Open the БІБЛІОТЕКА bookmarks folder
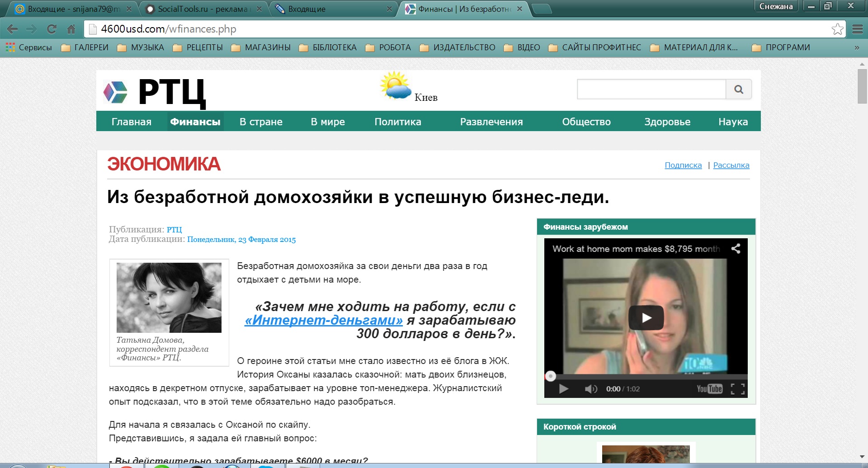 click(x=328, y=47)
